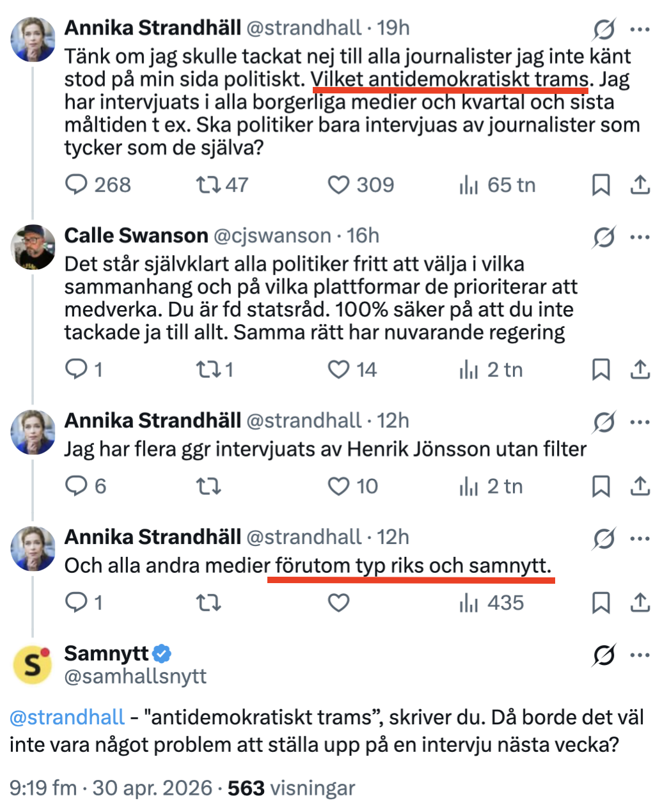Like the tweet with 309 likes
669x812 pixels.
click(x=338, y=185)
